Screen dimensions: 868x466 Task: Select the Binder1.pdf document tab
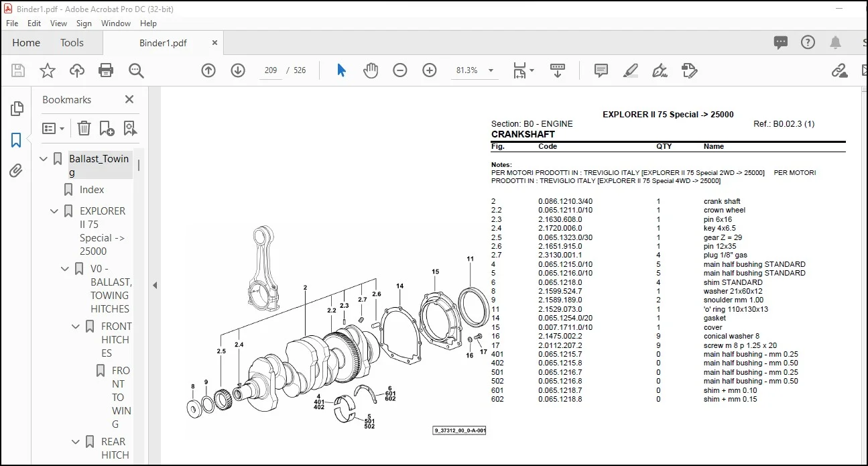[x=163, y=43]
